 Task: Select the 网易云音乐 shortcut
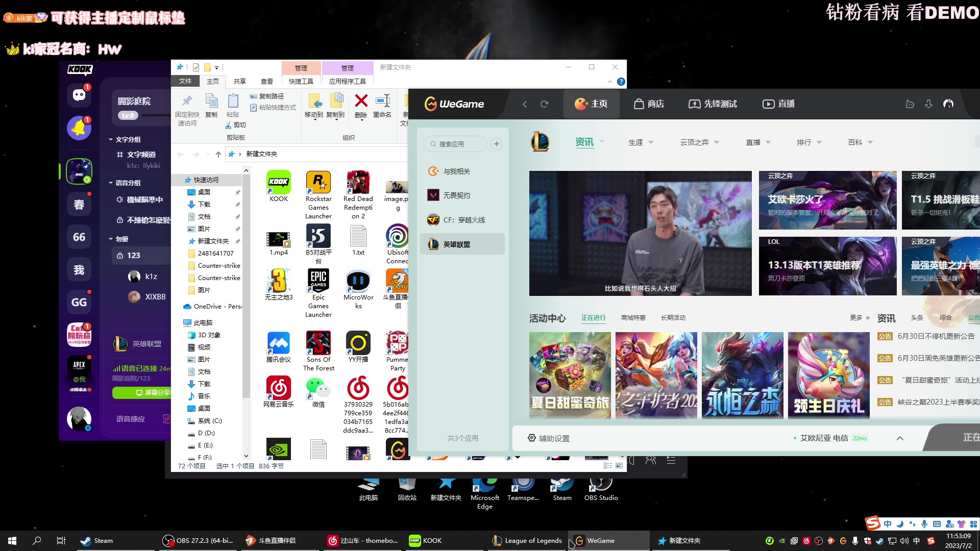(279, 392)
